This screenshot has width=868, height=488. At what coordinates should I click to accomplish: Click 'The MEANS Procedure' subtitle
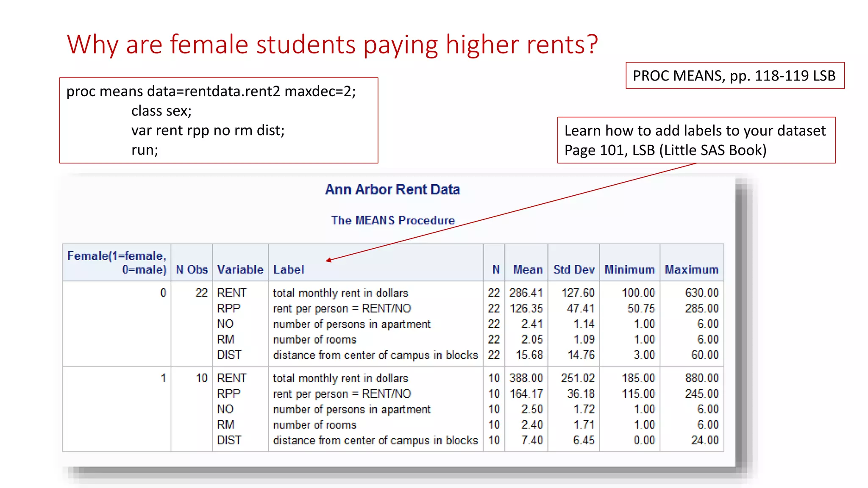[393, 220]
